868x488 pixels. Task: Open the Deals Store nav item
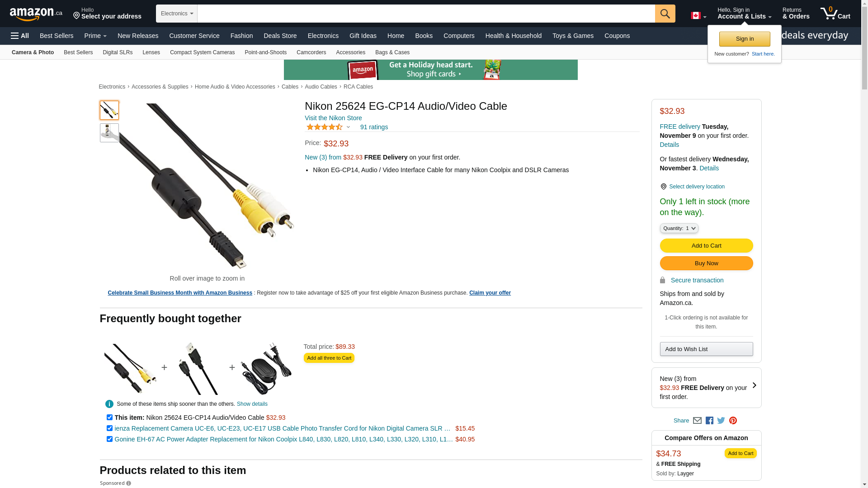pos(280,36)
